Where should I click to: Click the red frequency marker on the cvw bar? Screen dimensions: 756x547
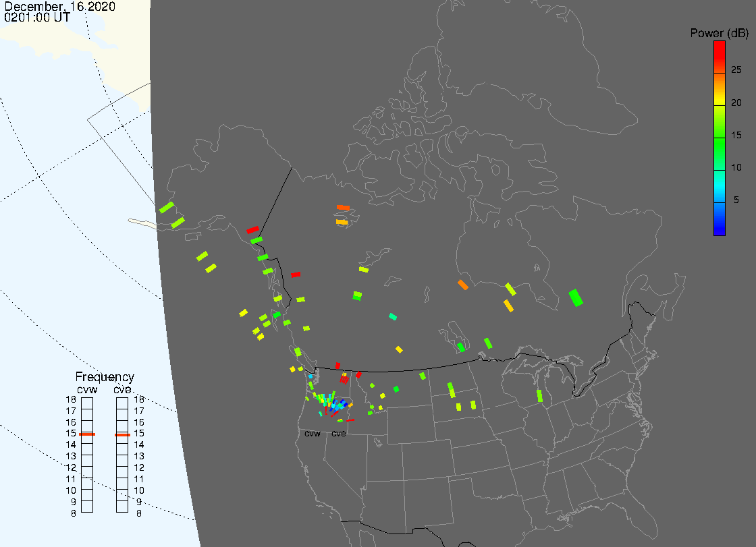pyautogui.click(x=87, y=434)
